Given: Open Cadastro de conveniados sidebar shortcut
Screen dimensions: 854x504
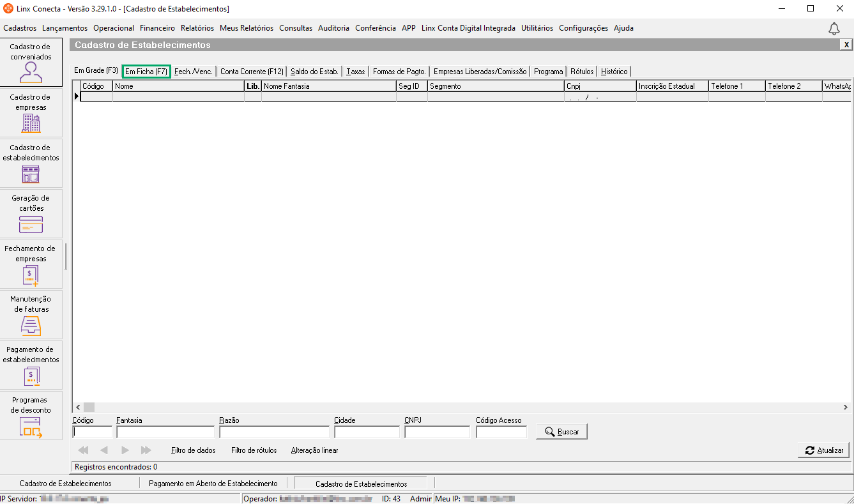Looking at the screenshot, I should coord(31,62).
